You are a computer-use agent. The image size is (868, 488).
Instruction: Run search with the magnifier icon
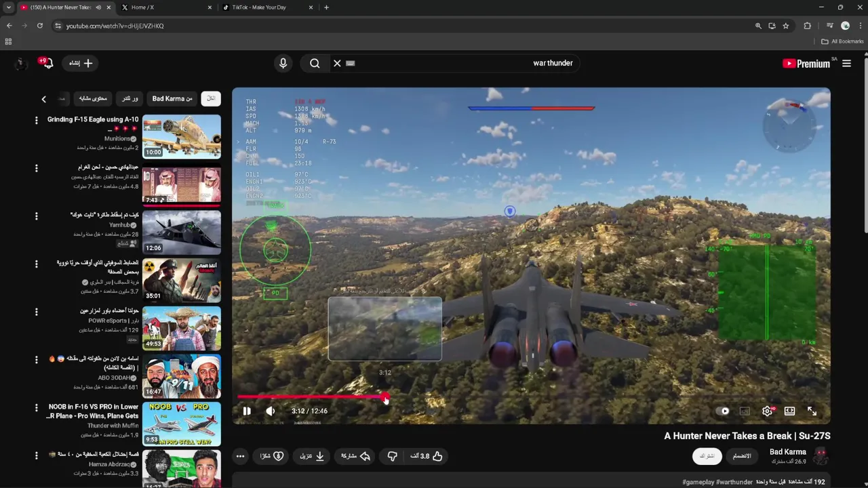point(315,63)
